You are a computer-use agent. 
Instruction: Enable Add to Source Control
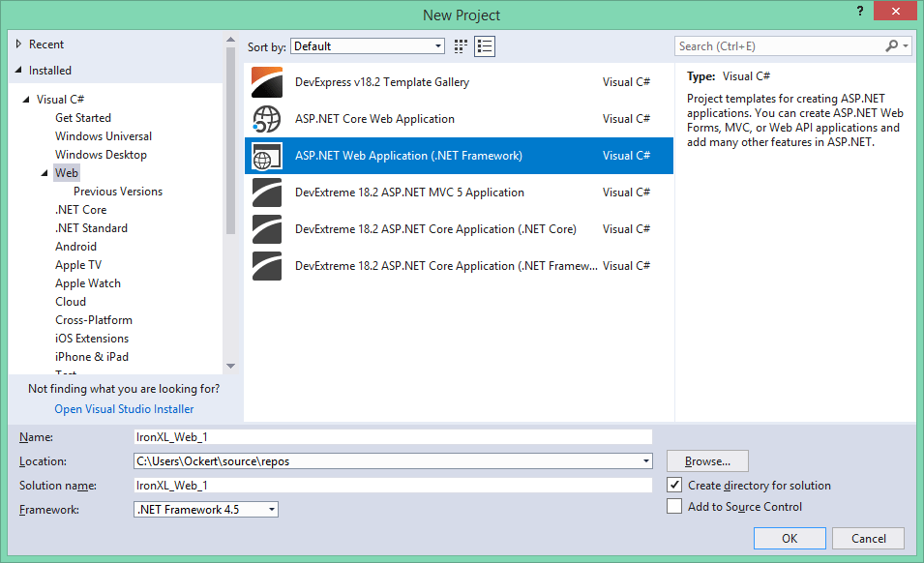pyautogui.click(x=673, y=506)
